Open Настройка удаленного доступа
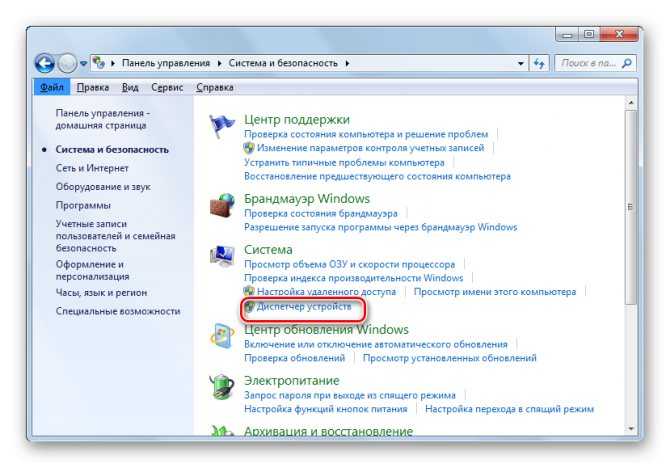 (x=326, y=291)
